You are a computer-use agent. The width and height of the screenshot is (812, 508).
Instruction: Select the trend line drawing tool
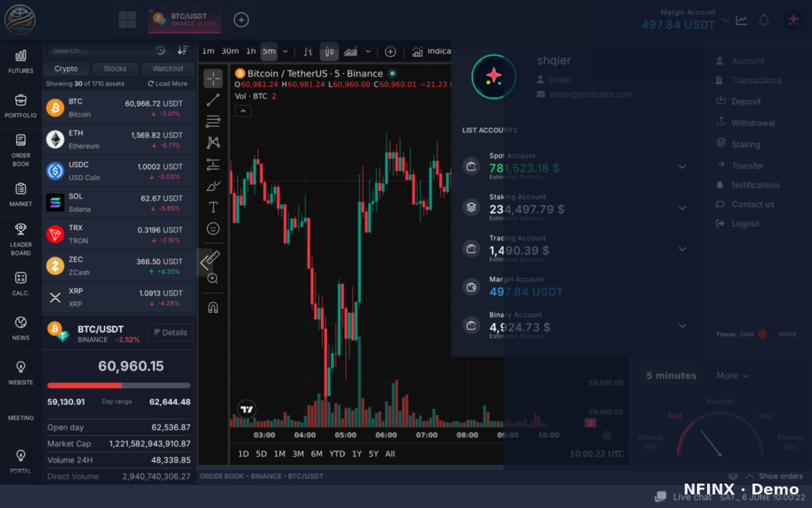point(213,100)
